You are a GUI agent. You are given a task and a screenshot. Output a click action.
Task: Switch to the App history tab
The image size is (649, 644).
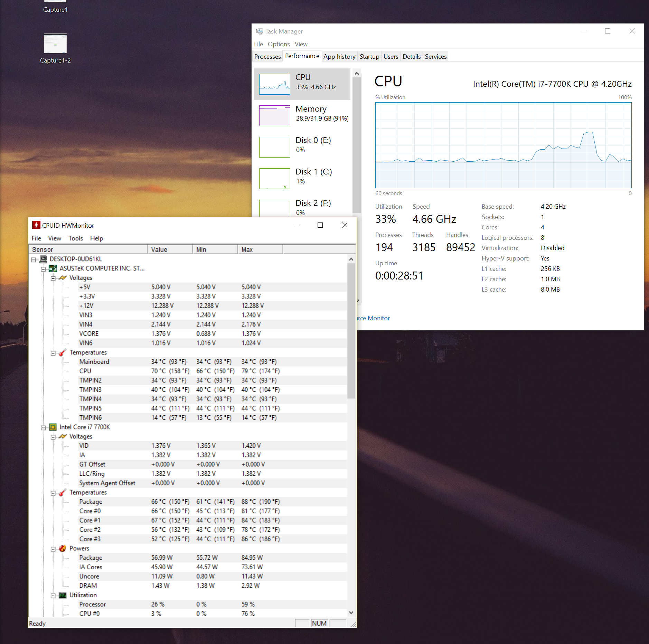tap(339, 57)
